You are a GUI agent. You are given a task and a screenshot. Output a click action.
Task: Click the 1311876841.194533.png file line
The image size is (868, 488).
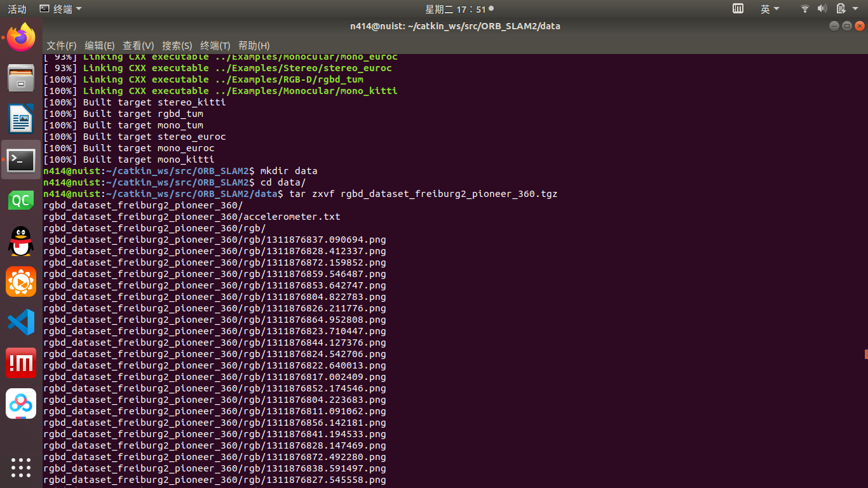point(215,434)
